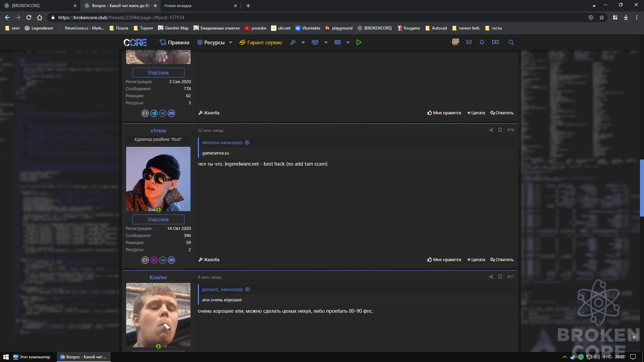
Task: Click the BROKENCORE site logo
Action: 135,43
